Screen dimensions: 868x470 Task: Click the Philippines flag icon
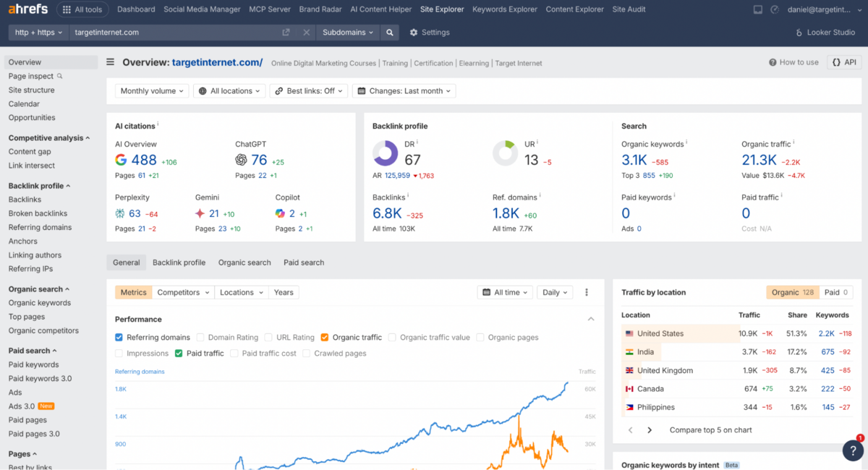click(629, 407)
